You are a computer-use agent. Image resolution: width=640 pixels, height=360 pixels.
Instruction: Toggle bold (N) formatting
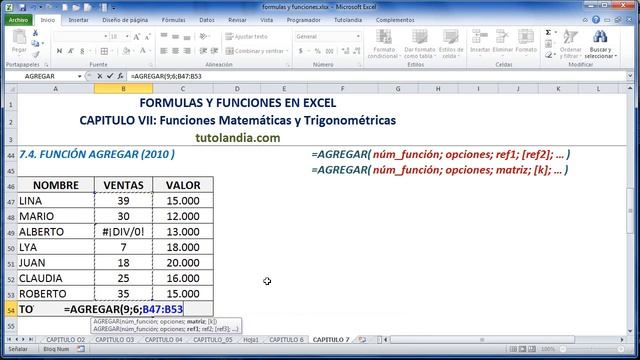point(60,51)
